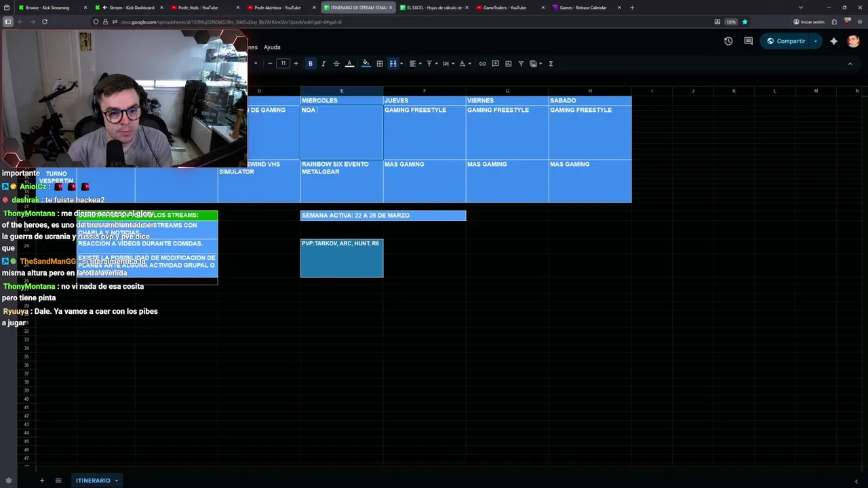Viewport: 868px width, 488px height.
Task: Collapse the toolbar with the chevron
Action: [850, 64]
